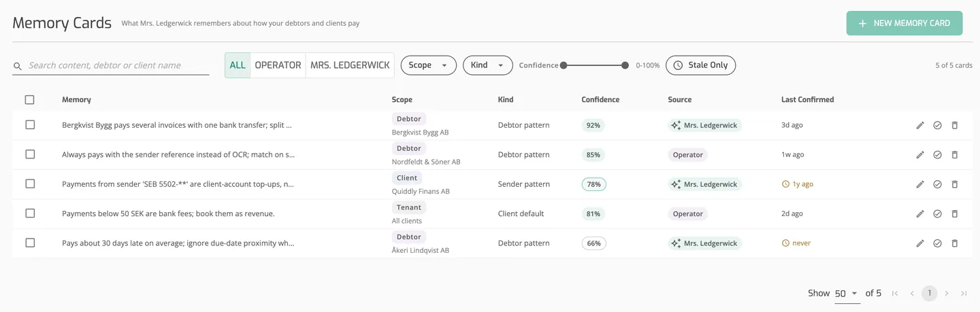Open the Scope filter dropdown
Screen dimensions: 980x312
428,65
